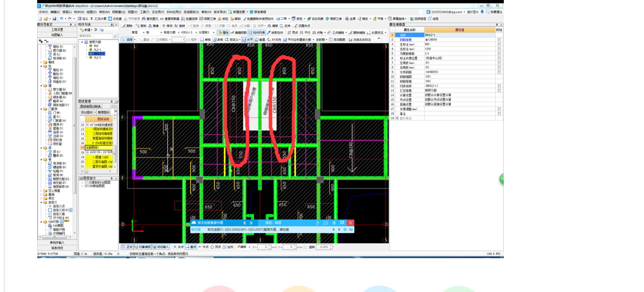The height and width of the screenshot is (292, 644).
Task: Check 附加 box for 左标注 row
Action: coord(499,45)
